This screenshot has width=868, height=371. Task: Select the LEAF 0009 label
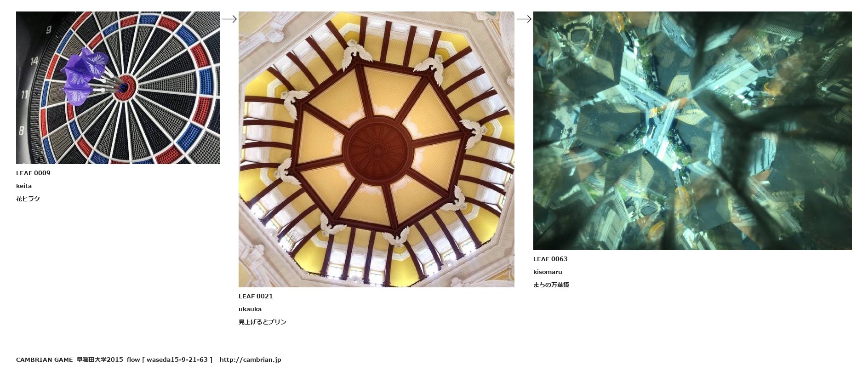[33, 173]
